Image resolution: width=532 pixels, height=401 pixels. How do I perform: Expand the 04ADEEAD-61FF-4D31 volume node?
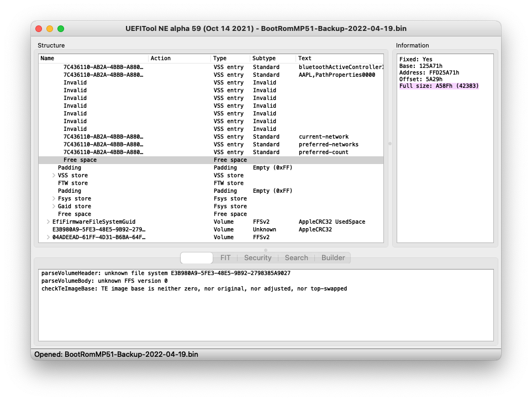coord(48,237)
